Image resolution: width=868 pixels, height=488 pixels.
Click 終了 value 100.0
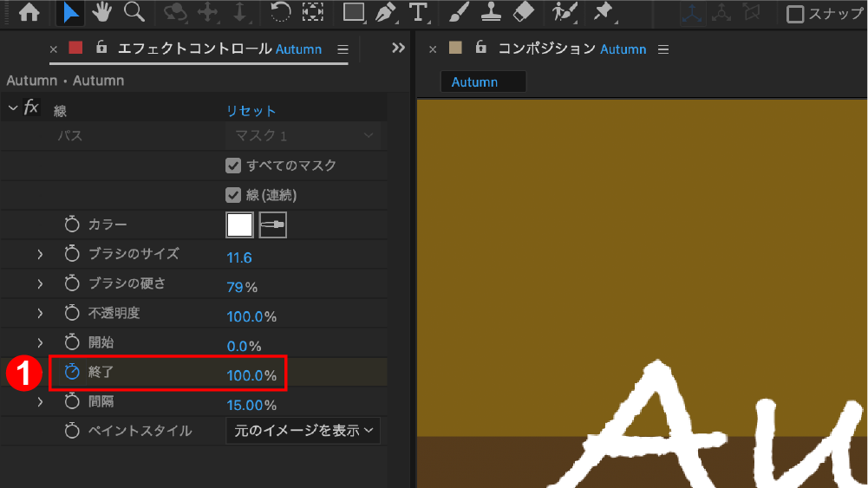245,375
